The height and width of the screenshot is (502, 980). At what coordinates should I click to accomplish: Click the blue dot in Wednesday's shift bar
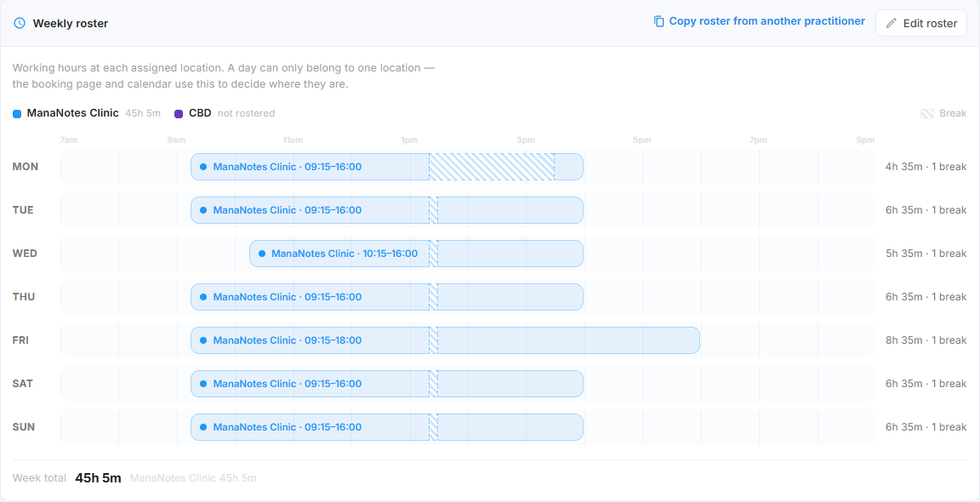tap(262, 254)
